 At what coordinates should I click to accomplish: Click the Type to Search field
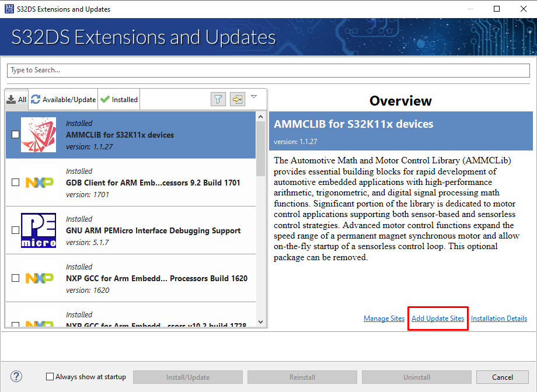[x=268, y=70]
